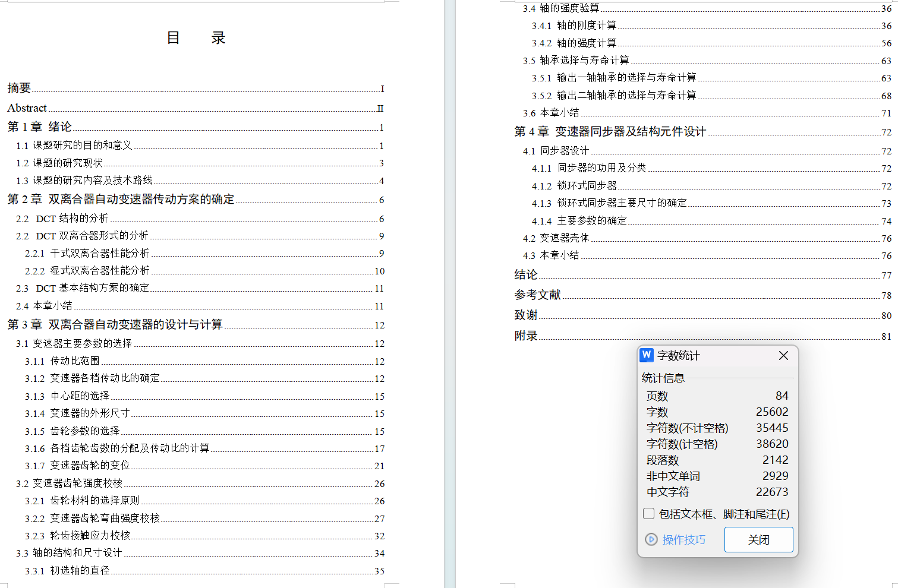898x588 pixels.
Task: Click entry 3.2.3 轮齿接触应力校核
Action: [204, 535]
